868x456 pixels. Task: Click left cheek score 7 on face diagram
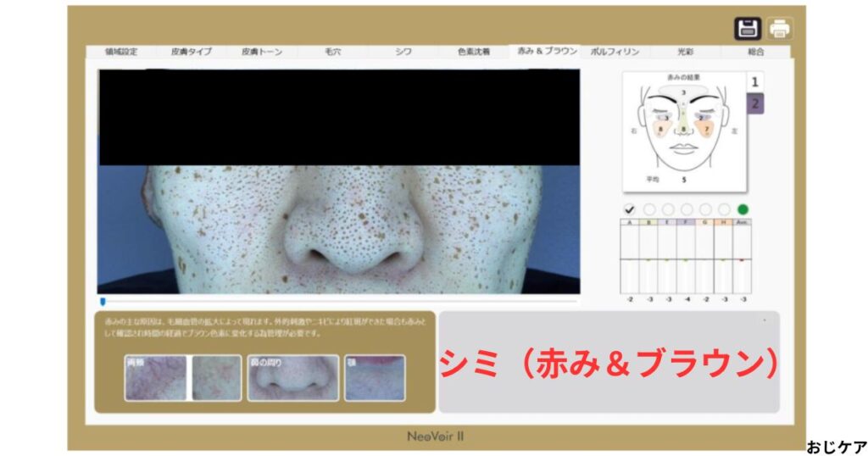[706, 130]
